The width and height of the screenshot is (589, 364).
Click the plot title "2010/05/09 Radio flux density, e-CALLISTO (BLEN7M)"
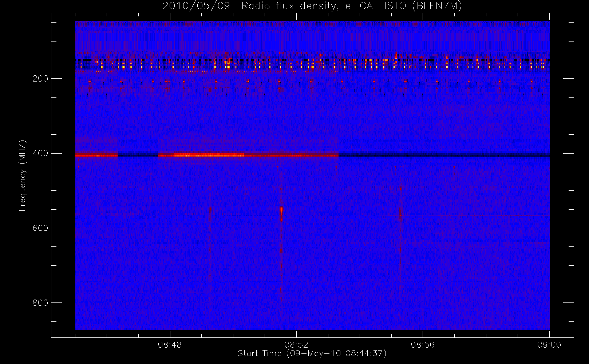click(x=312, y=6)
